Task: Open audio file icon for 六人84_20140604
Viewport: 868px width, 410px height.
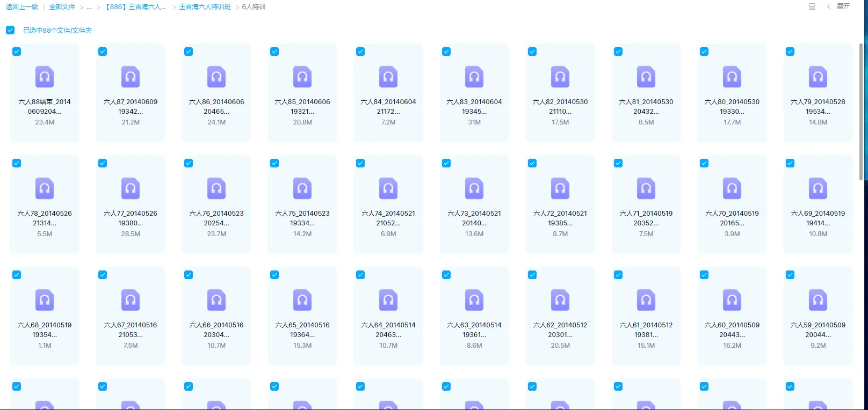Action: click(x=388, y=77)
